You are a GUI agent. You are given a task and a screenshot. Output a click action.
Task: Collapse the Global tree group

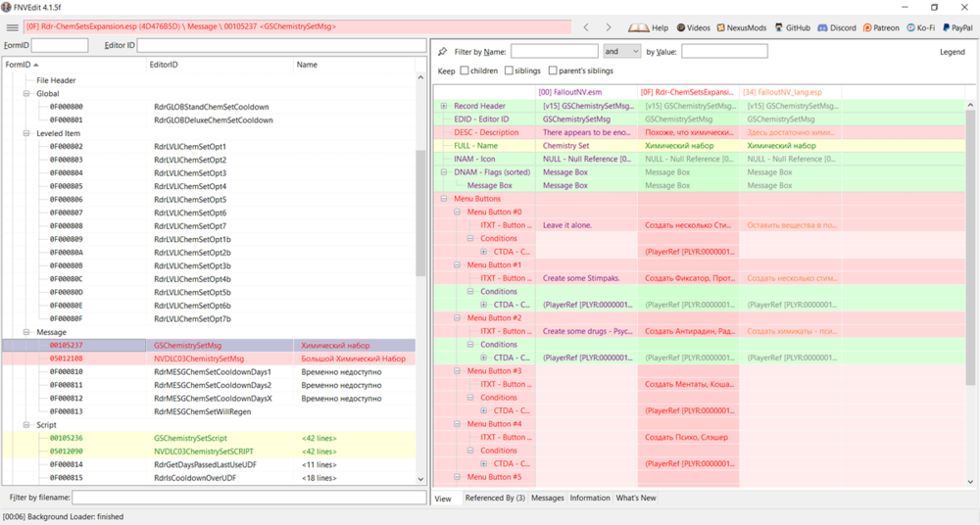coord(26,94)
